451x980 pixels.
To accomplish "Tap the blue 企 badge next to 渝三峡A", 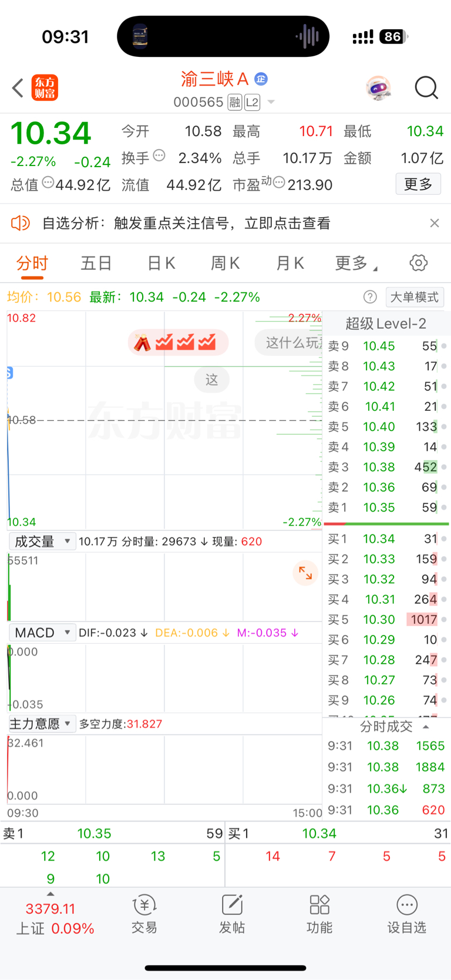I will (x=261, y=79).
